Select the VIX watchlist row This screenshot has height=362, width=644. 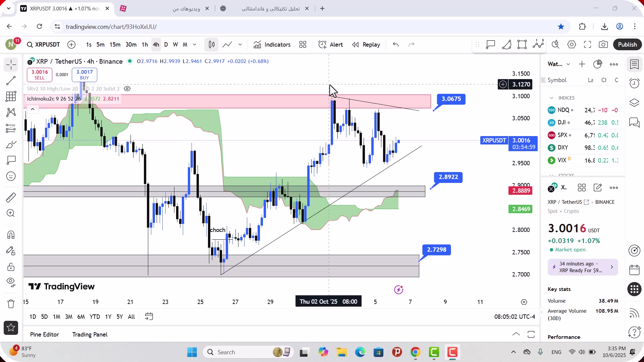583,160
